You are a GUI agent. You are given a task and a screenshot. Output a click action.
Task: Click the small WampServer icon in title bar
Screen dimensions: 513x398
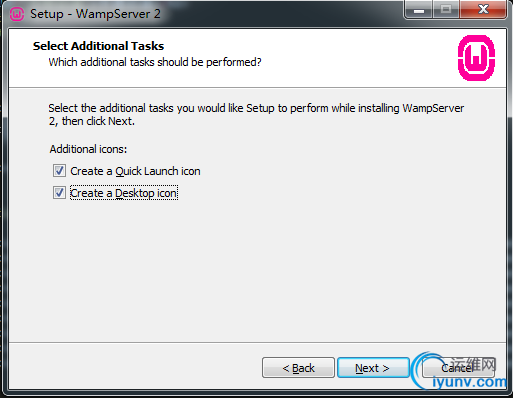(x=17, y=14)
